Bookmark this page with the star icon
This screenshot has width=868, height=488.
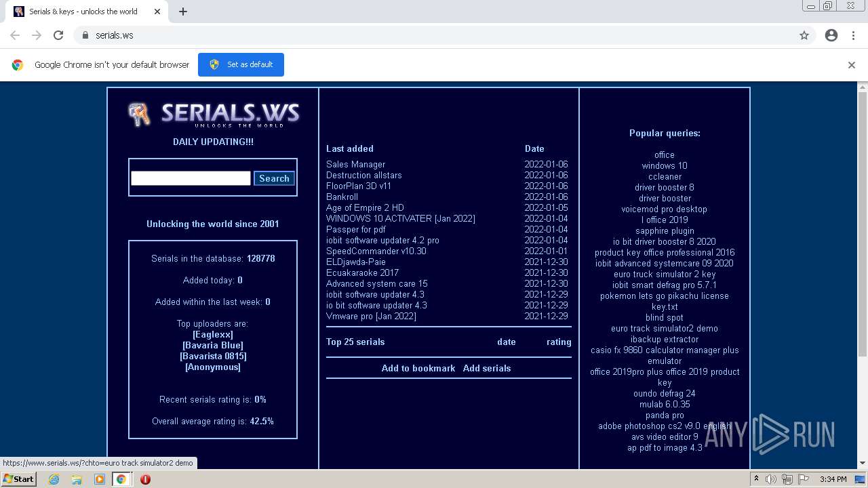[804, 35]
